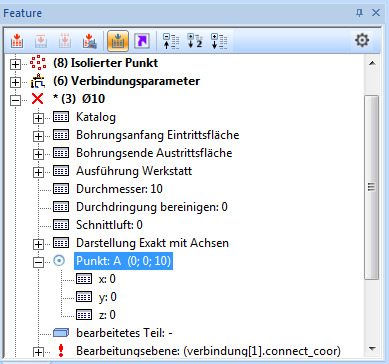389x364 pixels.
Task: Expand the Bearbeitungsebene node
Action: [x=39, y=352]
